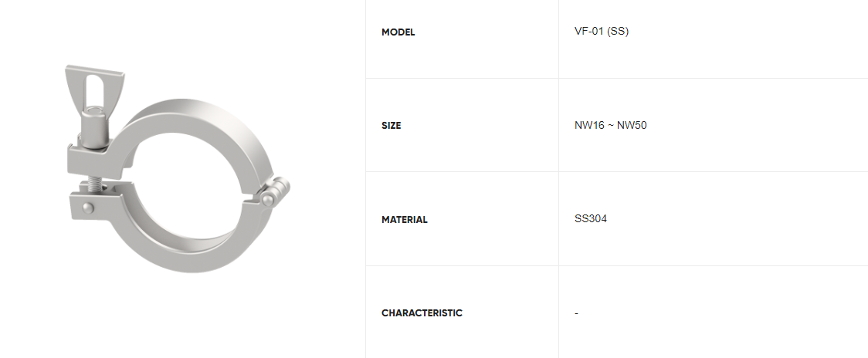The width and height of the screenshot is (868, 358).
Task: Click the SS304 material value
Action: pyautogui.click(x=591, y=218)
